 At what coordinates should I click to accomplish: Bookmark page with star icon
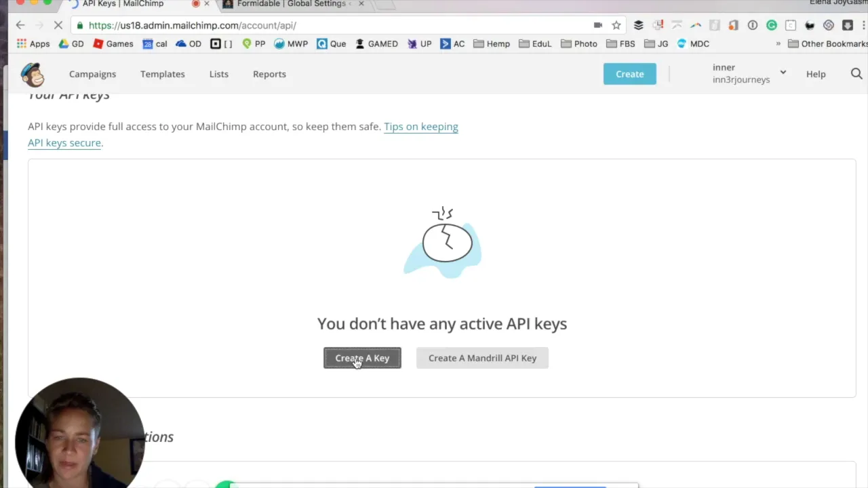point(616,25)
